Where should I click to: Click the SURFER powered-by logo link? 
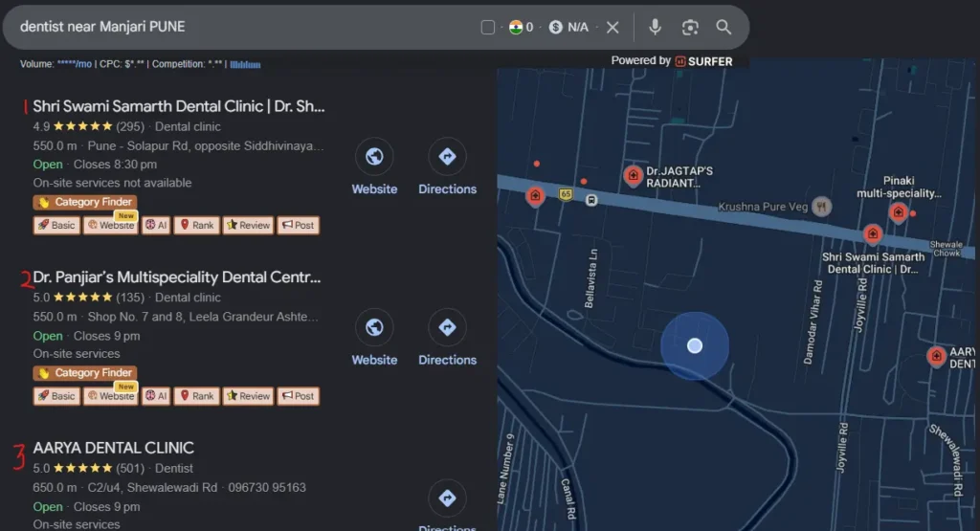[703, 61]
